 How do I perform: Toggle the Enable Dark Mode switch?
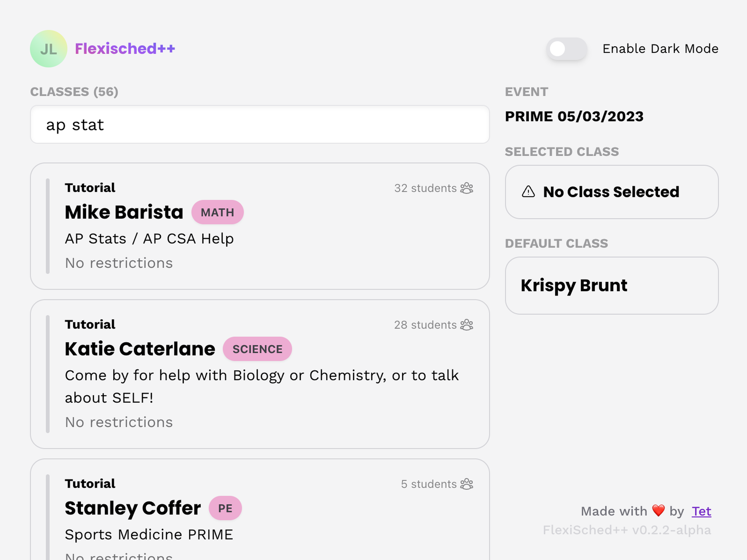coord(566,49)
